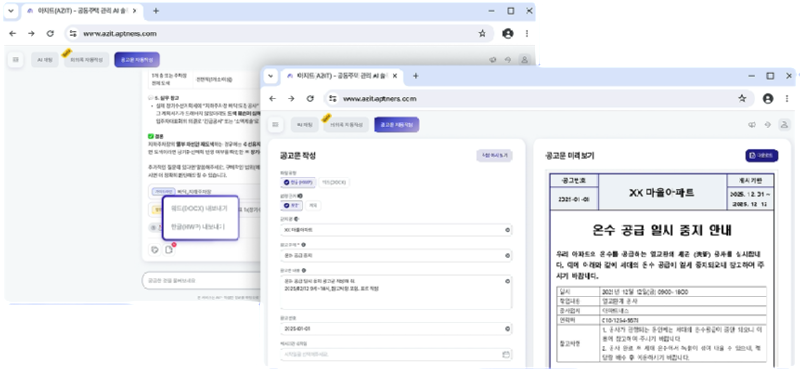Clear the 2025-01-01 field
The width and height of the screenshot is (800, 369).
[507, 329]
